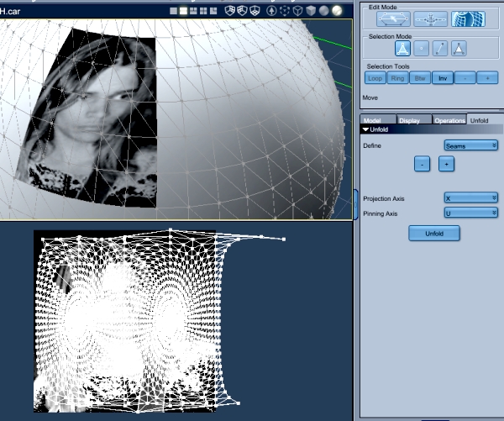Switch to vertex point selection mode
This screenshot has width=504, height=421.
[x=421, y=49]
